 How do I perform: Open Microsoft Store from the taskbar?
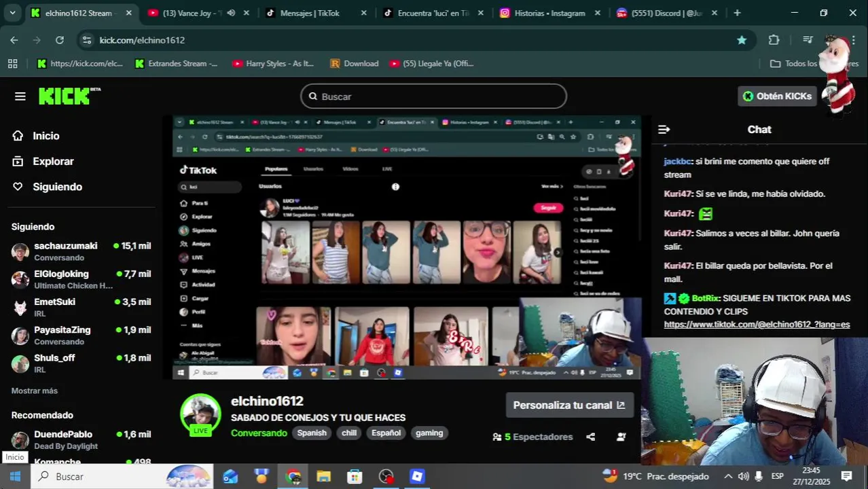[355, 476]
